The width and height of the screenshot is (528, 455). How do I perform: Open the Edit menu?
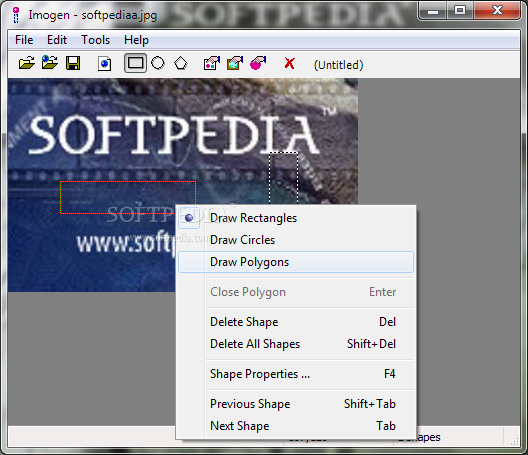tap(57, 40)
